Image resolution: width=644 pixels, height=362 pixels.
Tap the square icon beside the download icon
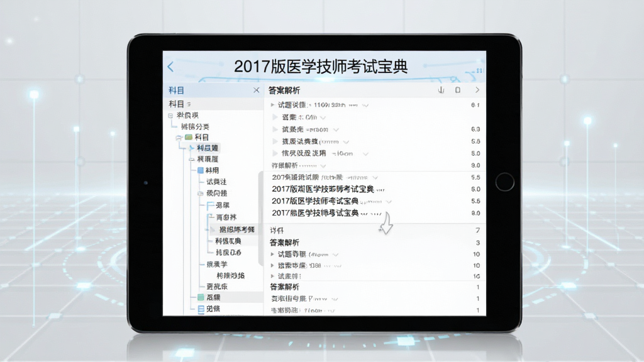coord(458,90)
